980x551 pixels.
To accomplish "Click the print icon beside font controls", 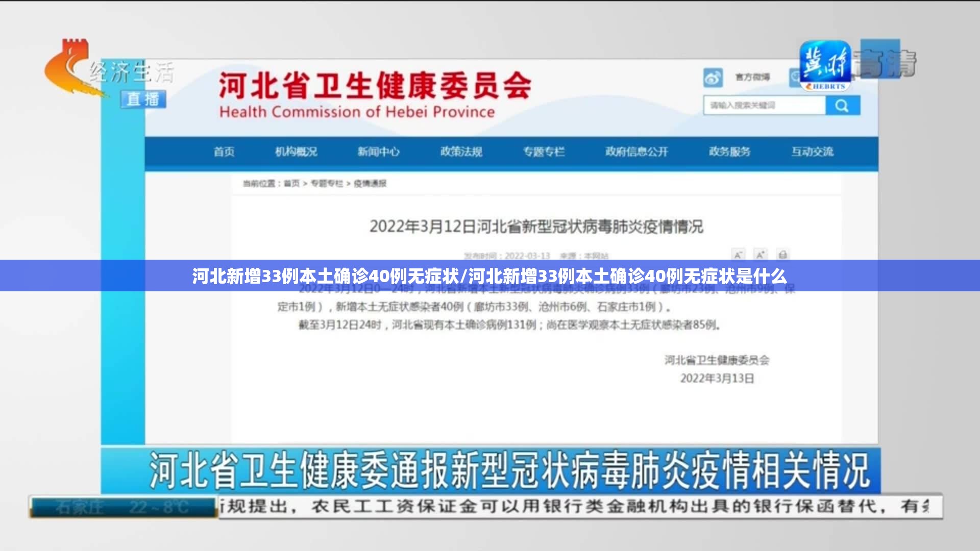I will (x=782, y=254).
